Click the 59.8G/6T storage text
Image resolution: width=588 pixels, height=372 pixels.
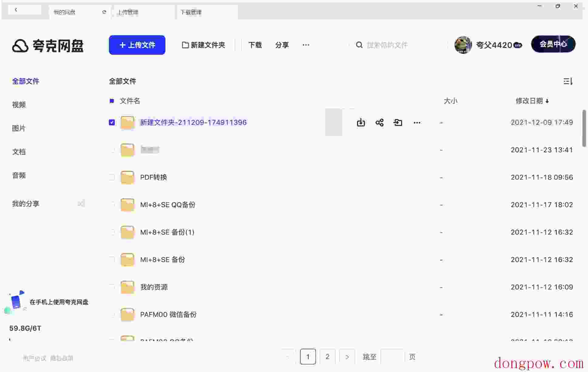[25, 328]
